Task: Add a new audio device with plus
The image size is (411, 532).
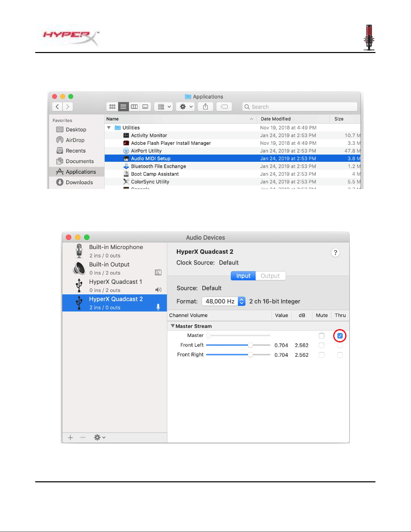Action: coord(70,437)
